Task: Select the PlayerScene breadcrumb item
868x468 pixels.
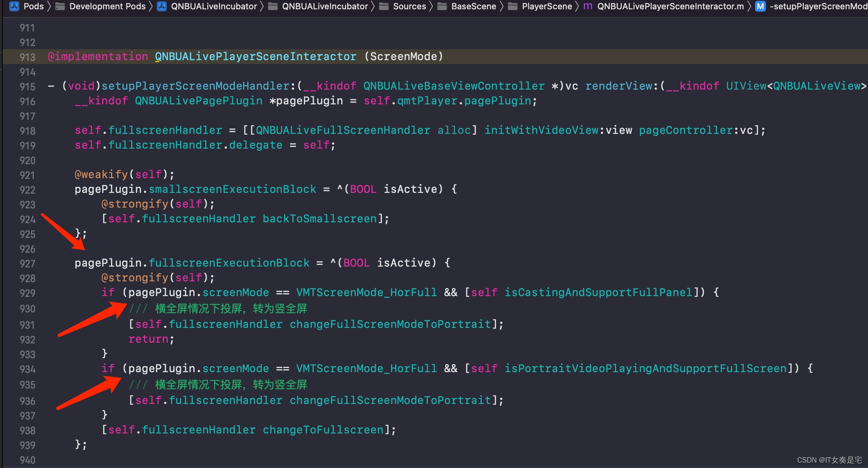Action: coord(547,6)
